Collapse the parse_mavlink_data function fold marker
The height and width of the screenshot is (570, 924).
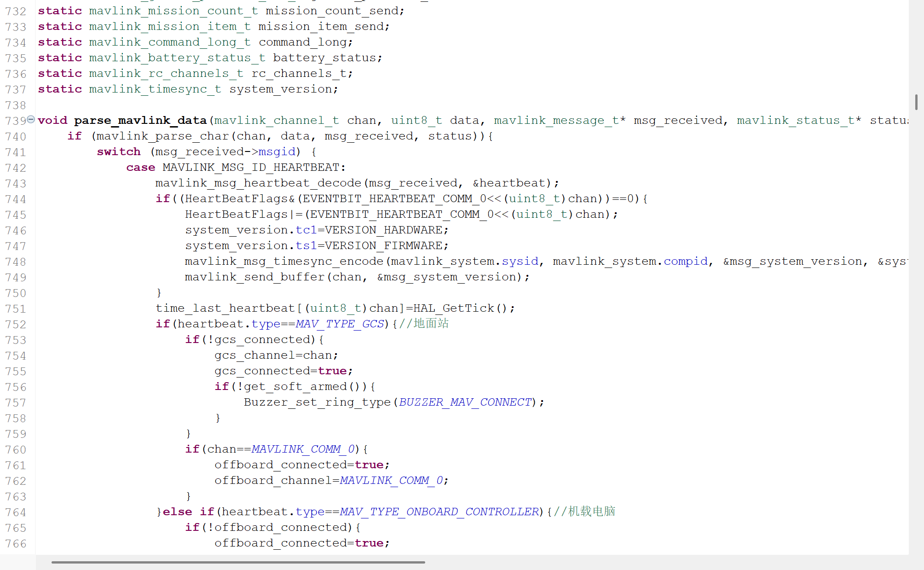[x=31, y=119]
